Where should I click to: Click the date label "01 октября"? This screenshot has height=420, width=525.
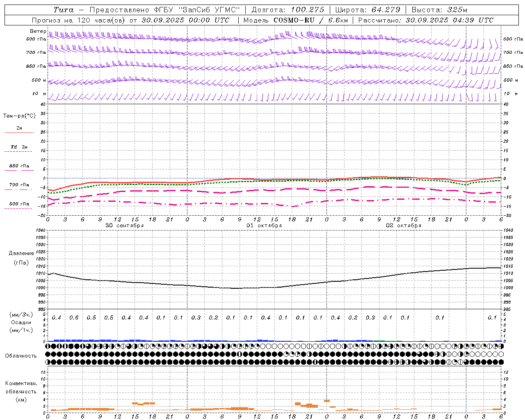(x=264, y=226)
